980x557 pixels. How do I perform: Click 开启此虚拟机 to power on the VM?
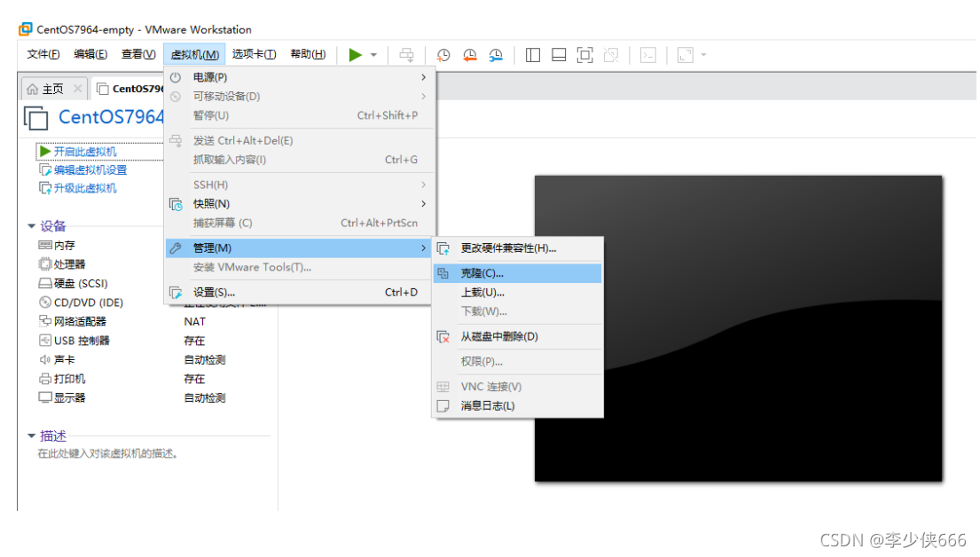tap(84, 152)
